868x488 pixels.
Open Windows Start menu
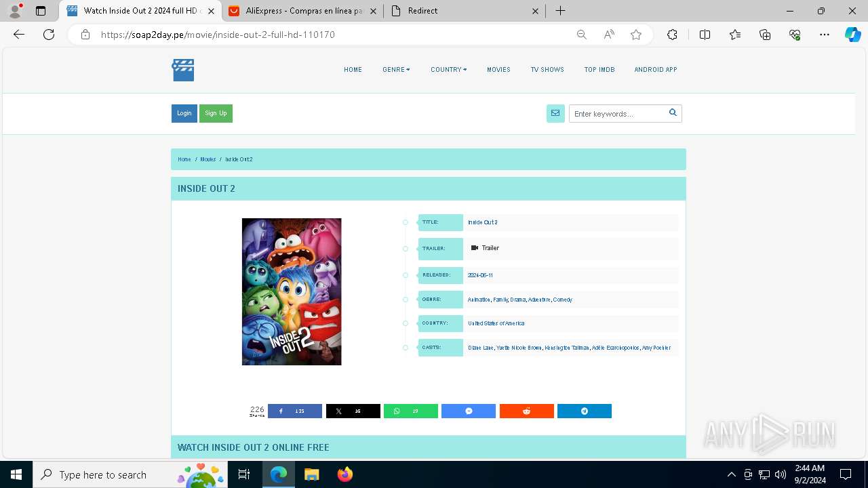coord(16,474)
